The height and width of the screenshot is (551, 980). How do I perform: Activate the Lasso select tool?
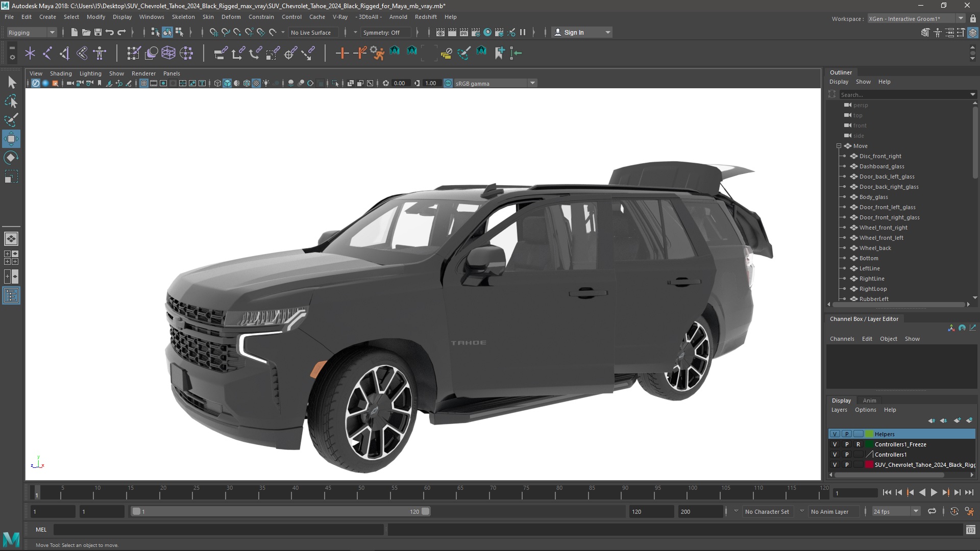tap(11, 102)
